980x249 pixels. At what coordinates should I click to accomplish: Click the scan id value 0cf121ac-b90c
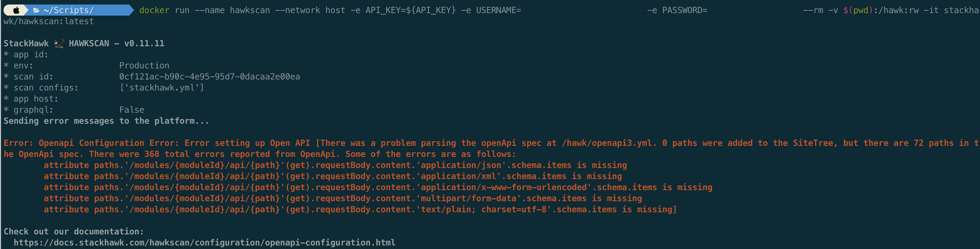click(x=210, y=76)
